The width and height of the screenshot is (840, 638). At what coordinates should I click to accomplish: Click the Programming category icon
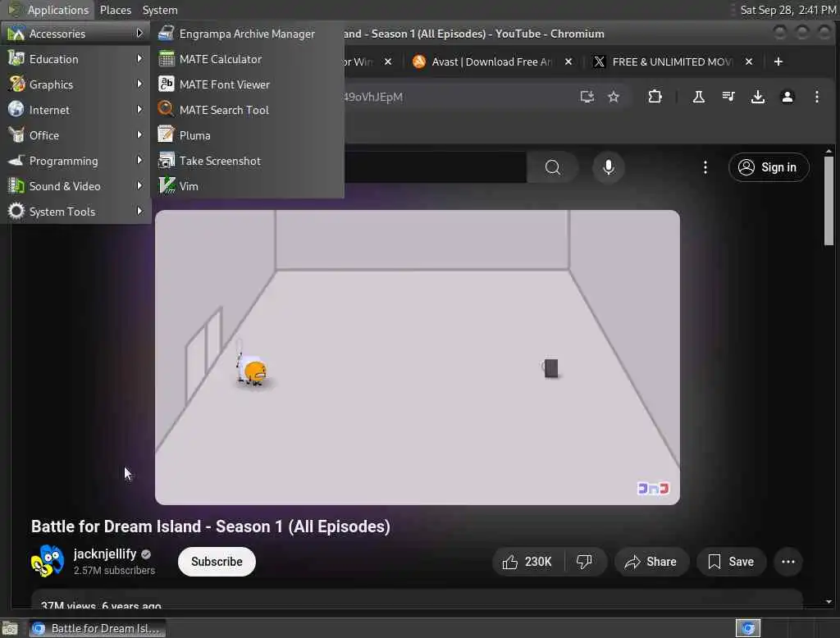click(16, 160)
